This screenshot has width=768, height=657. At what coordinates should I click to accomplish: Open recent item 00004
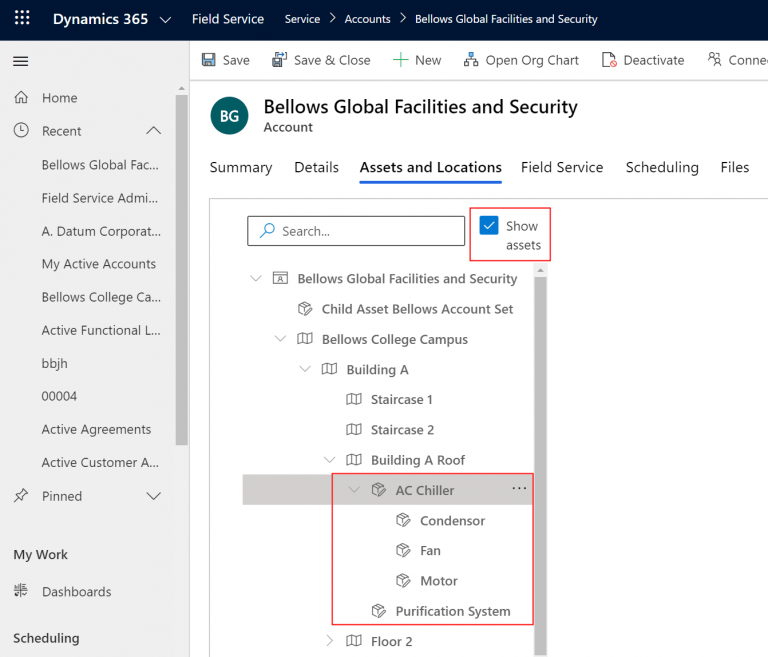(x=59, y=396)
